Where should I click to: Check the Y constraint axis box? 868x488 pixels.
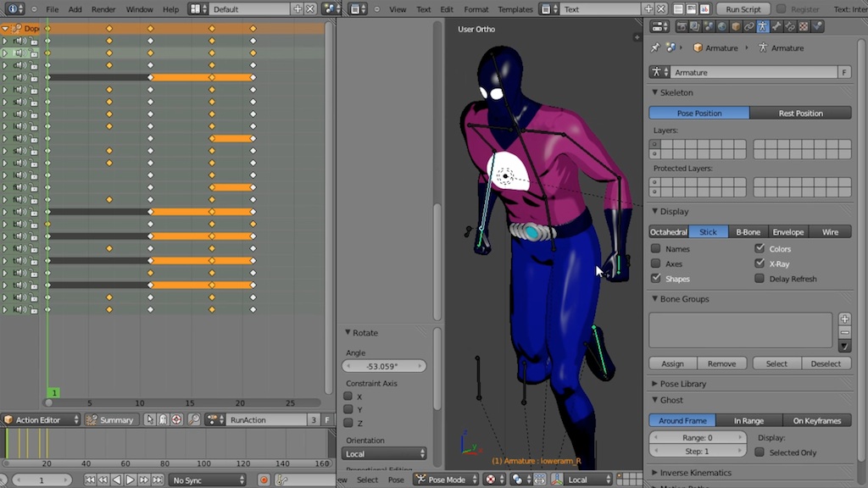(348, 409)
